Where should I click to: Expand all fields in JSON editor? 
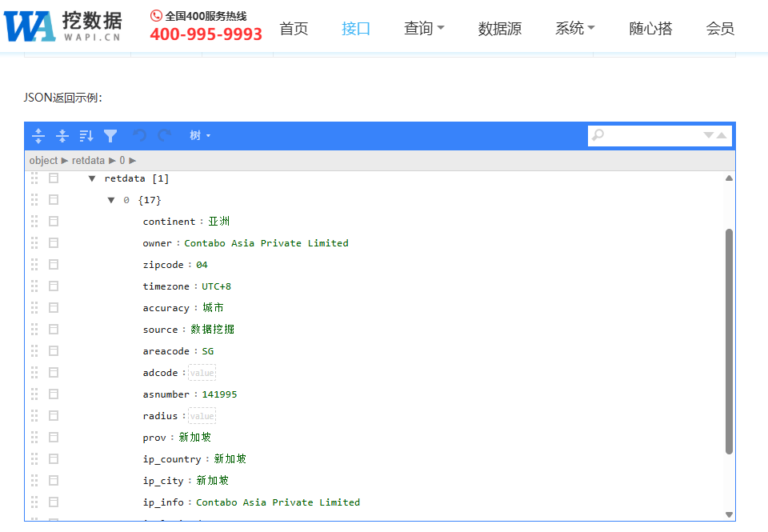point(38,136)
